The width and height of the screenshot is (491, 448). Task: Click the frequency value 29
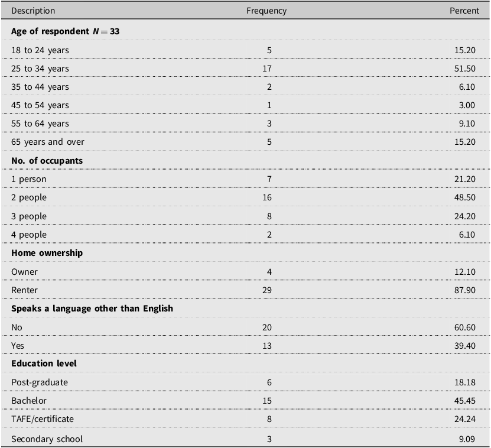[x=267, y=290]
